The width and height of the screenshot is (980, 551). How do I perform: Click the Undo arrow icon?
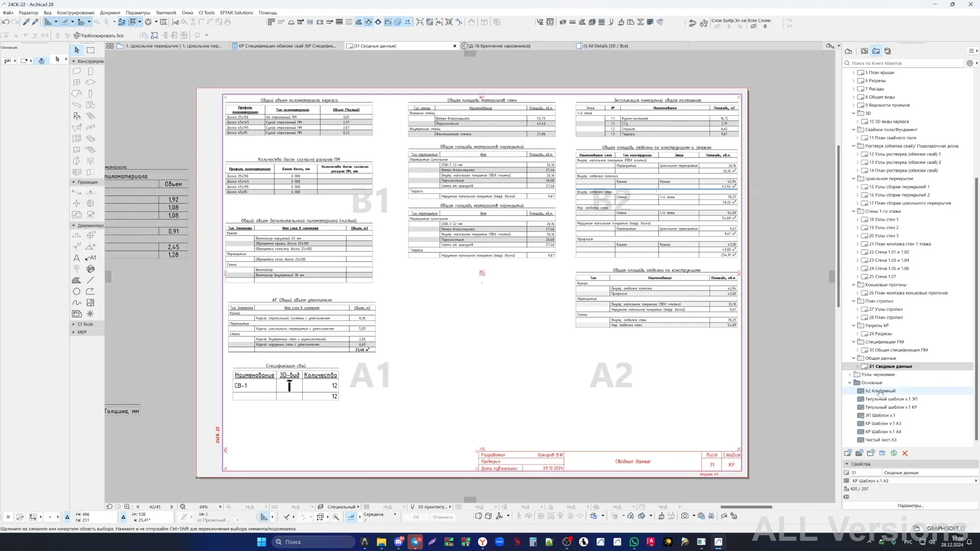click(6, 22)
